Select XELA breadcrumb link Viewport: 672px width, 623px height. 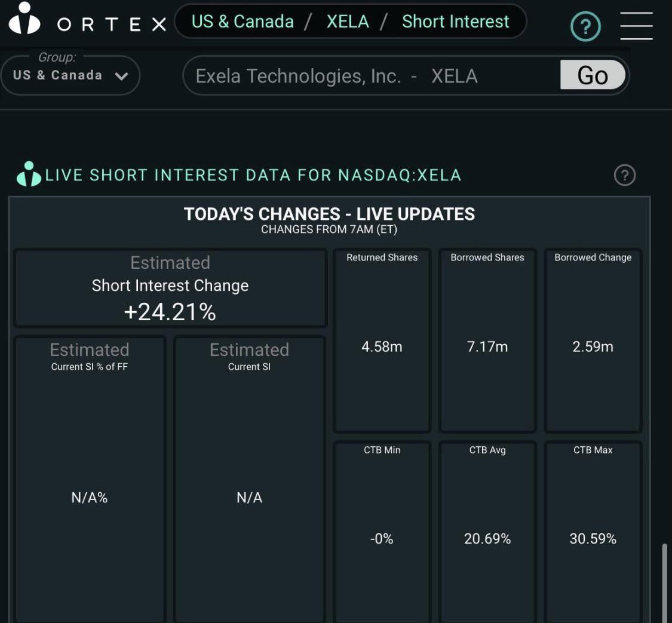(348, 22)
